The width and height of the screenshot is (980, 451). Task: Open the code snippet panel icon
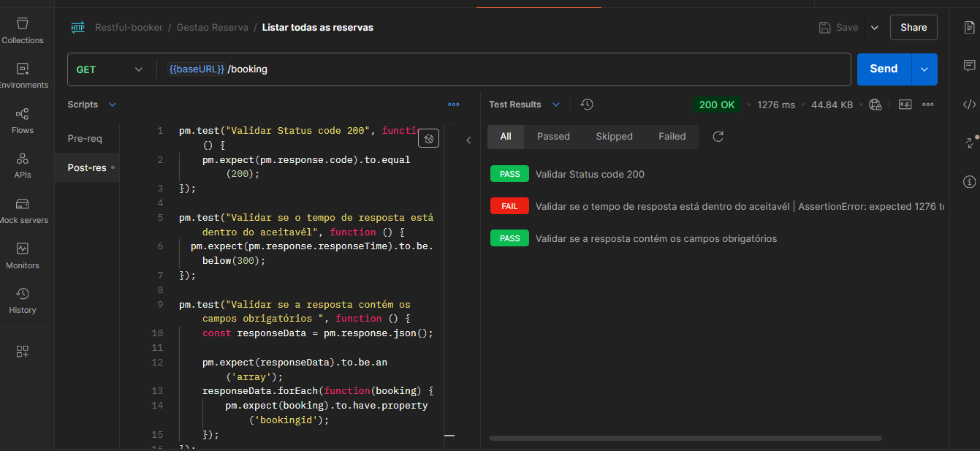tap(969, 105)
